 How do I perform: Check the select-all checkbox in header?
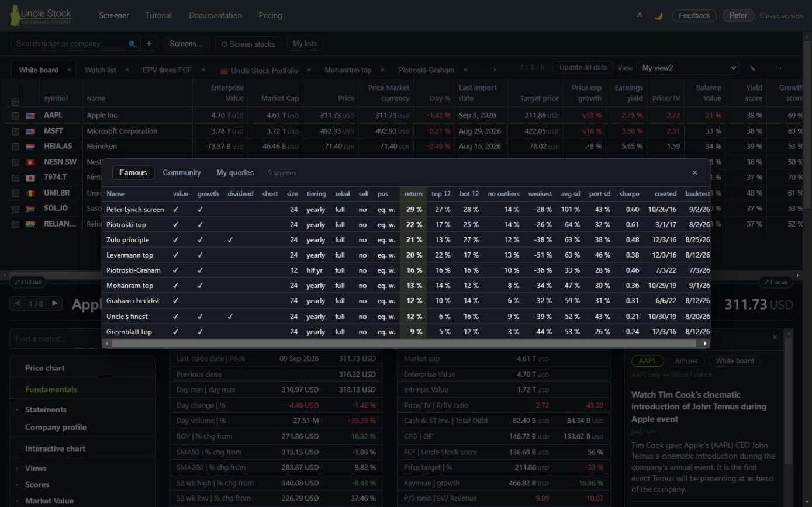tap(15, 102)
